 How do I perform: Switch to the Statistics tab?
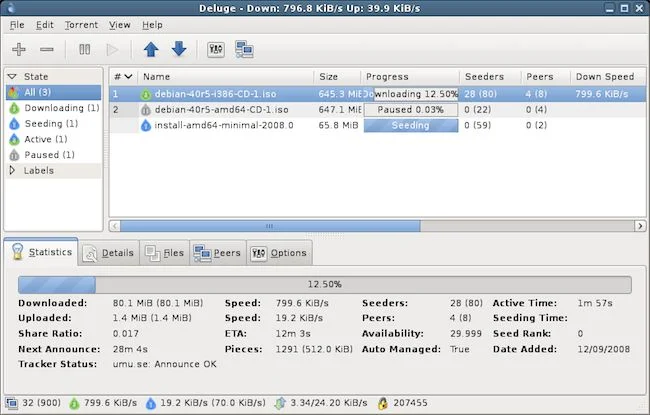pos(41,252)
